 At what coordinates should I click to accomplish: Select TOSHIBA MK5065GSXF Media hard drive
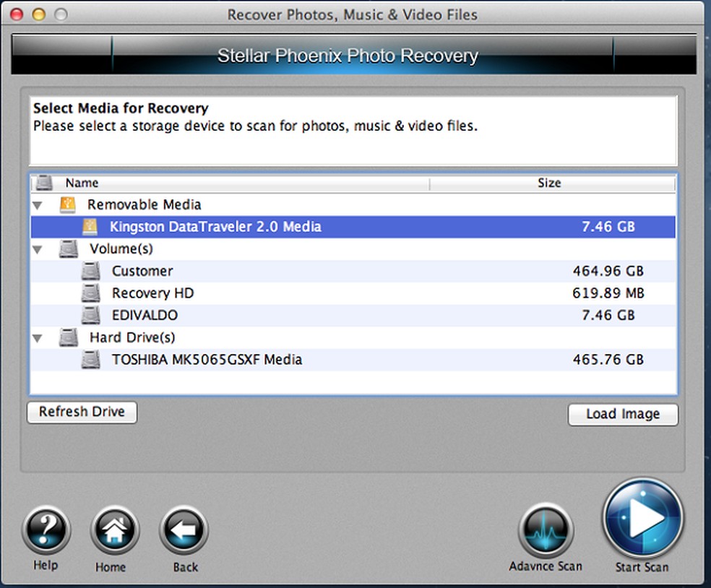353,360
